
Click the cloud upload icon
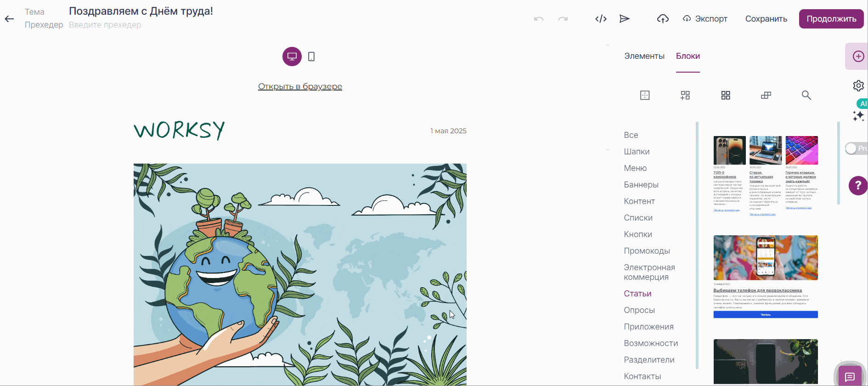tap(663, 19)
